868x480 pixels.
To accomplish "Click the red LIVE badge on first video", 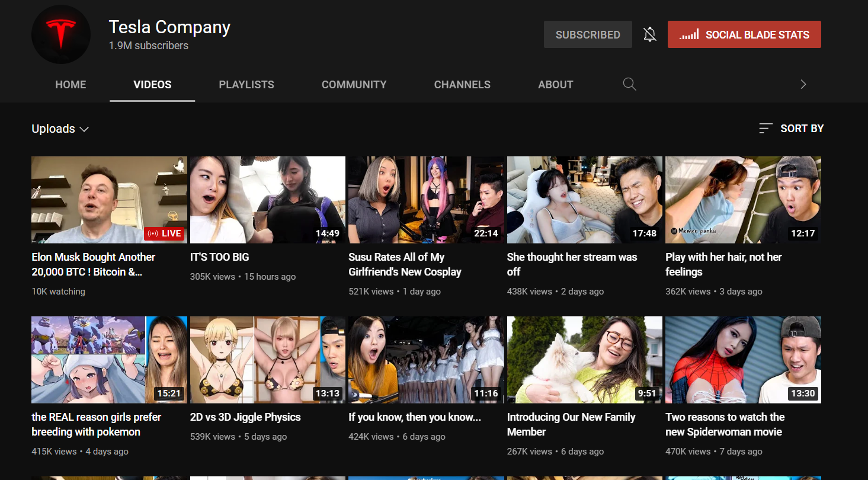I will click(x=164, y=233).
